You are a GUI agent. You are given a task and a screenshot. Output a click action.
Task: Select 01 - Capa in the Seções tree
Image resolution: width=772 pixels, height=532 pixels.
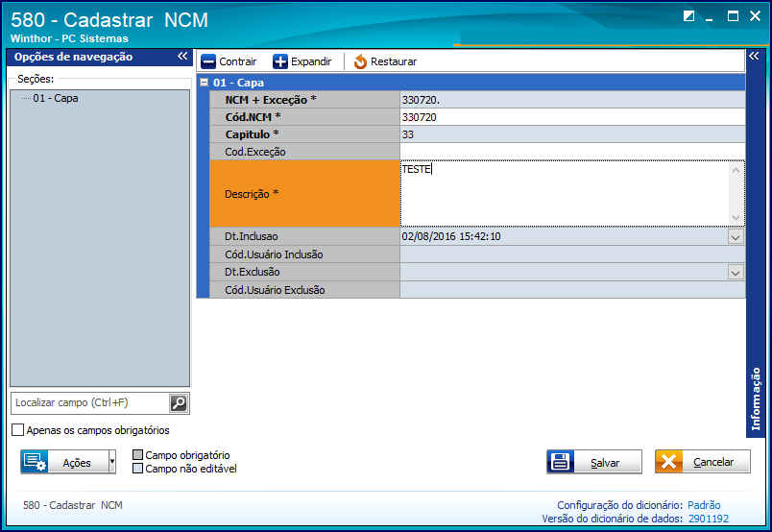(56, 98)
